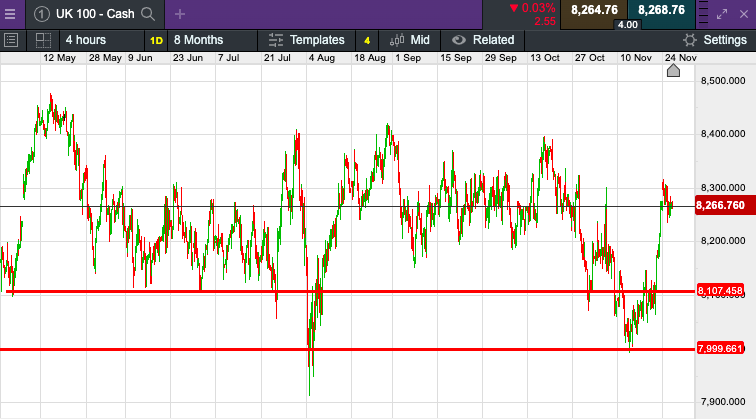Screen dimensions: 756x419
Task: Click the 21 Jul date label
Action: pos(277,58)
